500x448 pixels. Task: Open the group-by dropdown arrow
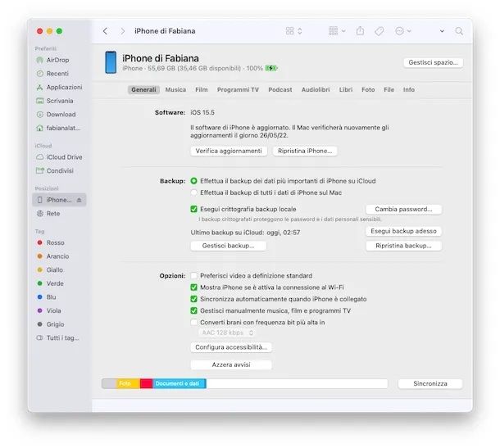343,31
